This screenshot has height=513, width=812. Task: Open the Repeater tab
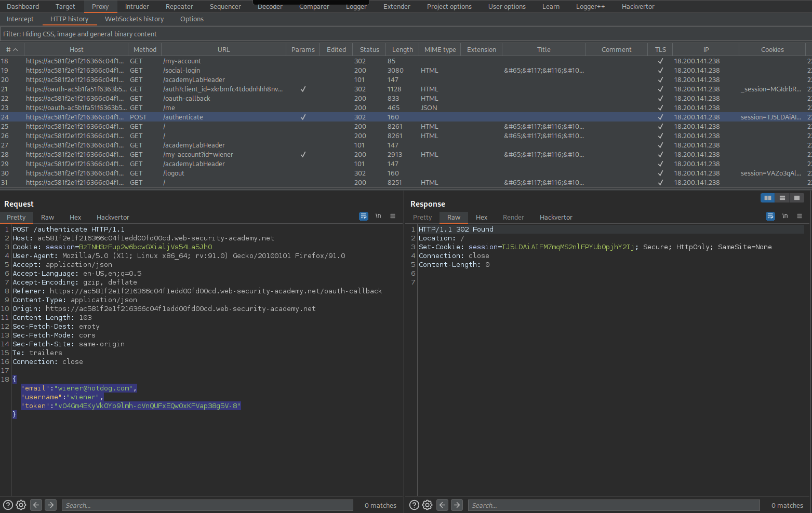179,6
